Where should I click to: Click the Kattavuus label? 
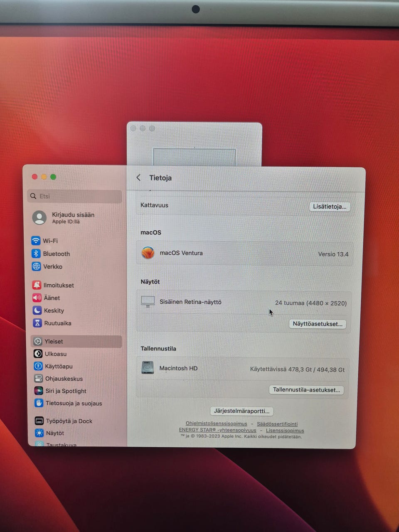(154, 205)
